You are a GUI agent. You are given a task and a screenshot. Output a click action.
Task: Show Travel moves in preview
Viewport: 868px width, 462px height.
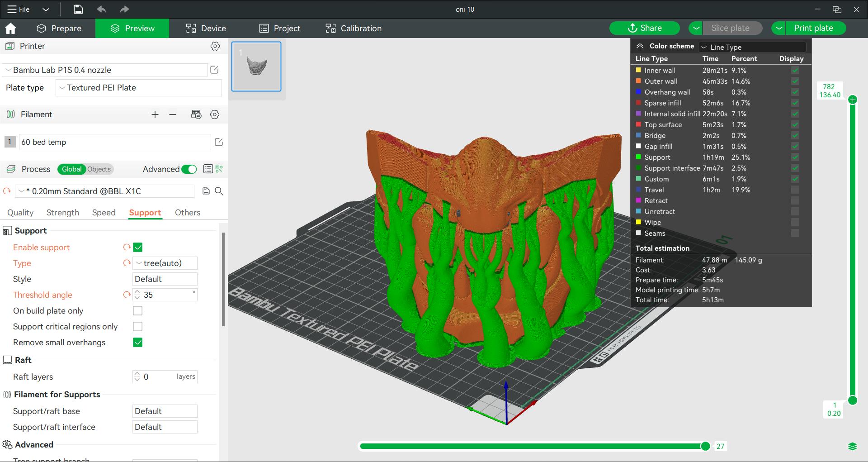[x=795, y=190]
